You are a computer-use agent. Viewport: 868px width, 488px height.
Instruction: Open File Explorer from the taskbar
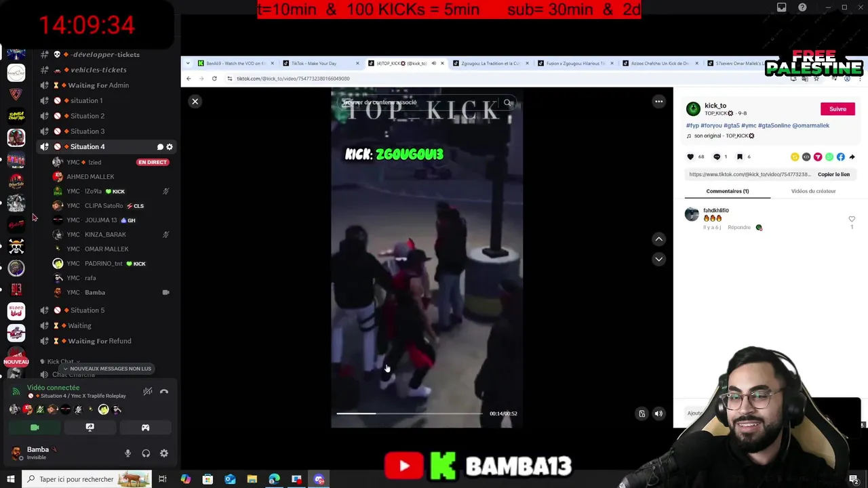[252, 479]
